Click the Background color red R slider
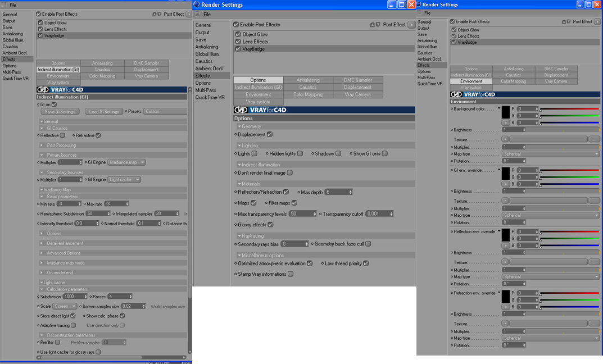This screenshot has width=603, height=364. pos(569,109)
